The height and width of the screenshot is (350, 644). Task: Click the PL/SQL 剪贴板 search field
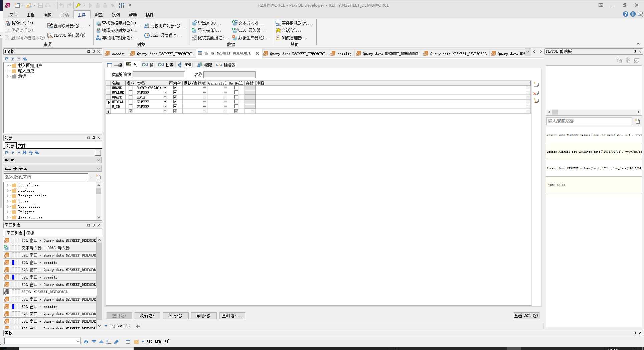[x=589, y=121]
